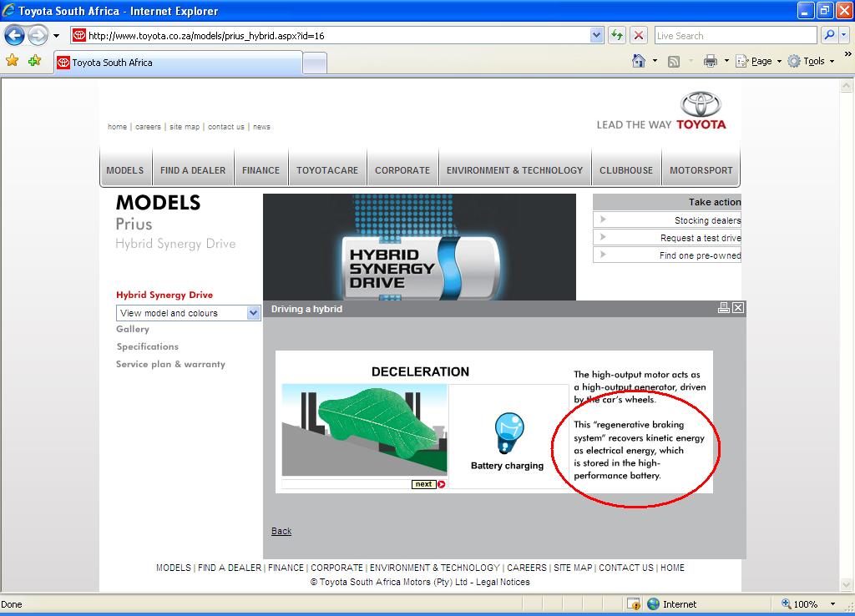855x616 pixels.
Task: Click the Add to Favorites icon
Action: (x=35, y=60)
